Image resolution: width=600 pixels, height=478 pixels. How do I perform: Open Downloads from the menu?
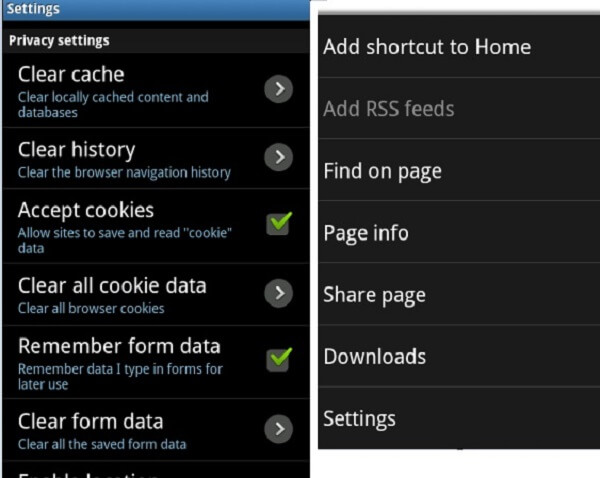coord(459,356)
